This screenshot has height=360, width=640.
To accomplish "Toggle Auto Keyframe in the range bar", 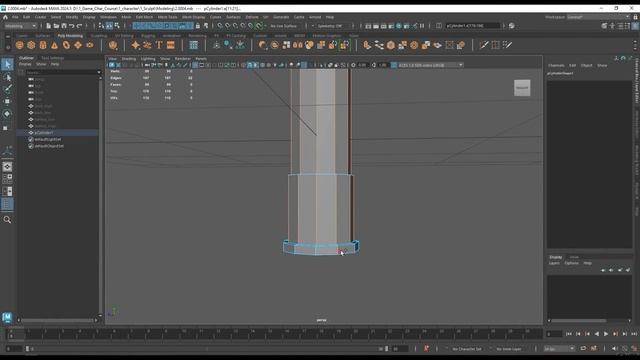I will pos(426,349).
